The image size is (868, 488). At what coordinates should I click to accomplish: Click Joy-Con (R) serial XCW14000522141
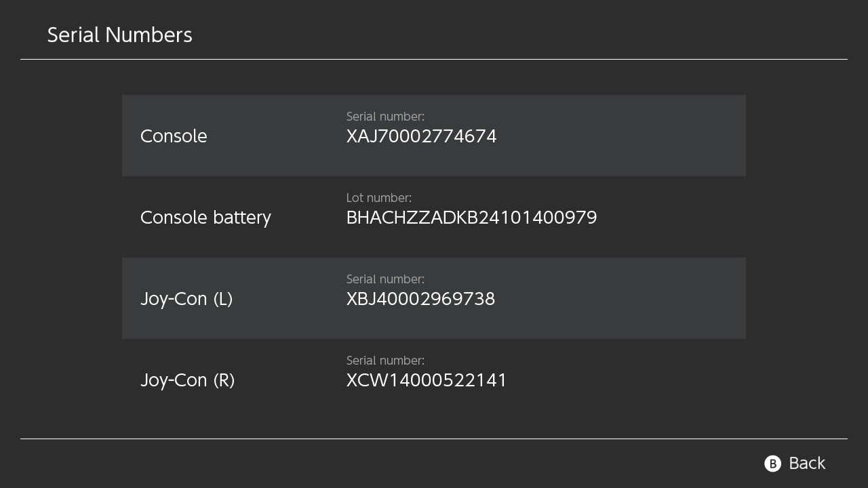point(427,380)
